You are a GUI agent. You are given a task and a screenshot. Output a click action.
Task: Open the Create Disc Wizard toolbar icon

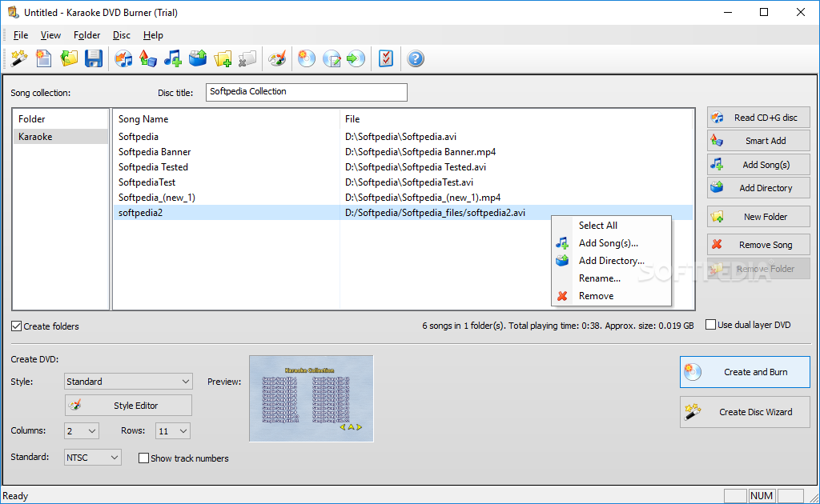coord(19,58)
